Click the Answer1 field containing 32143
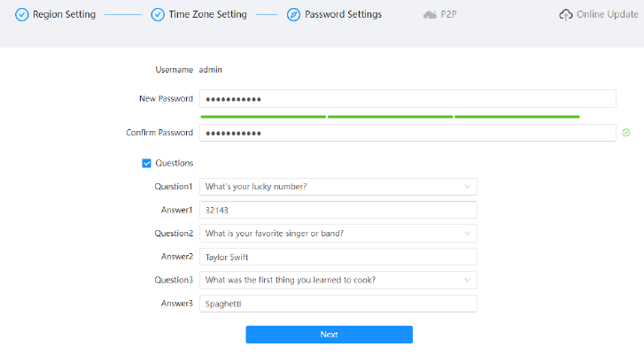 click(338, 210)
